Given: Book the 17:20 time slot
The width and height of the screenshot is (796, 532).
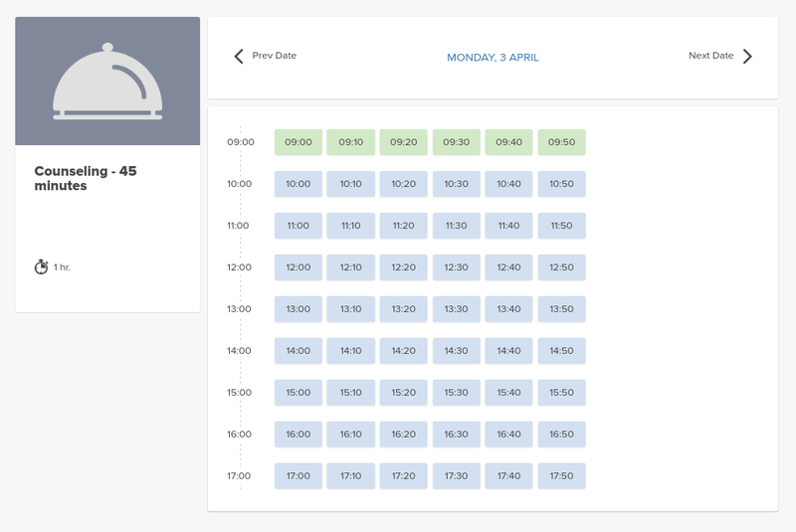Looking at the screenshot, I should [403, 476].
